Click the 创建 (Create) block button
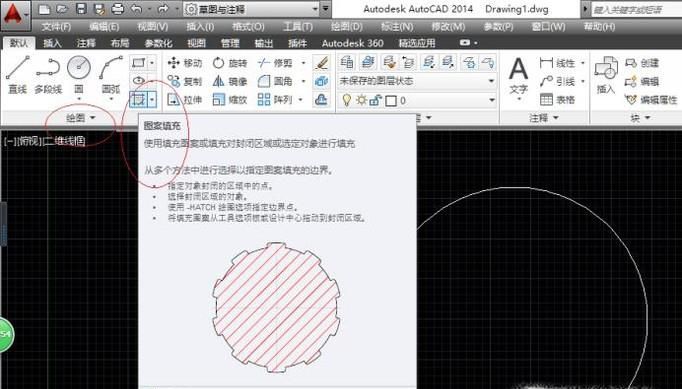The width and height of the screenshot is (682, 389). (642, 63)
